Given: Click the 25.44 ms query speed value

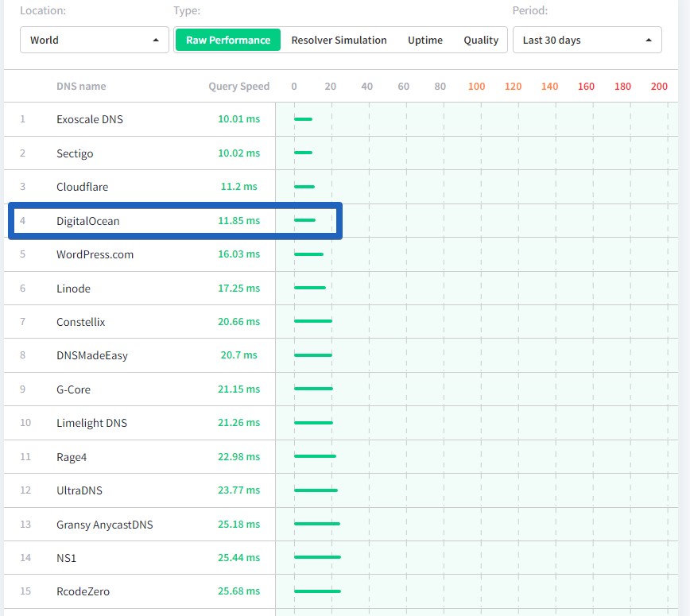Looking at the screenshot, I should click(239, 557).
